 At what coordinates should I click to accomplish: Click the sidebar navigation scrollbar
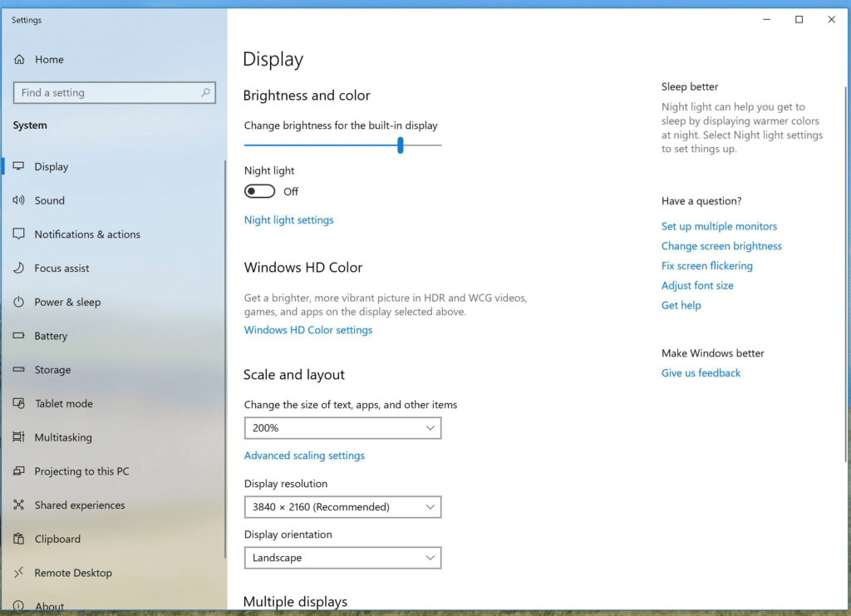coord(224,359)
